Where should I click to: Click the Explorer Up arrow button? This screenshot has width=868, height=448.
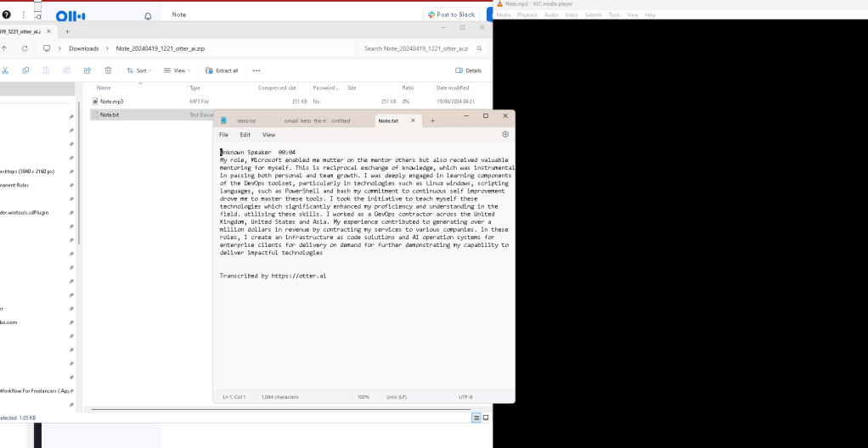coord(4,48)
